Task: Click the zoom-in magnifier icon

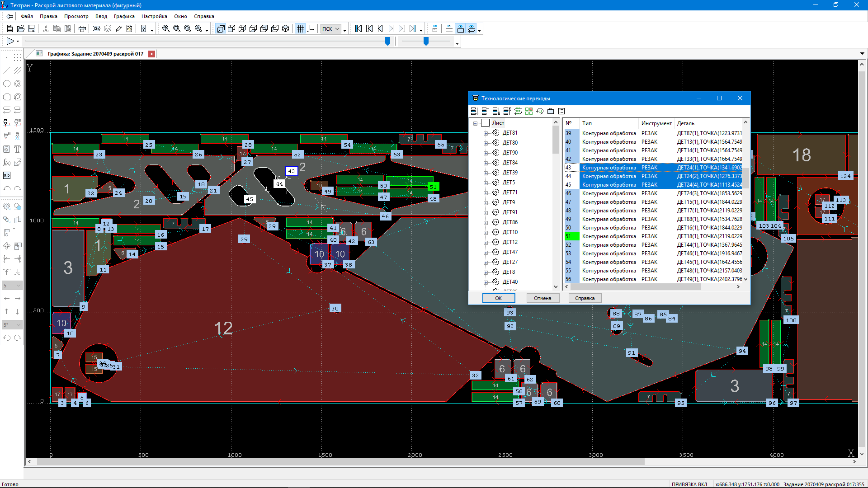Action: tap(166, 29)
